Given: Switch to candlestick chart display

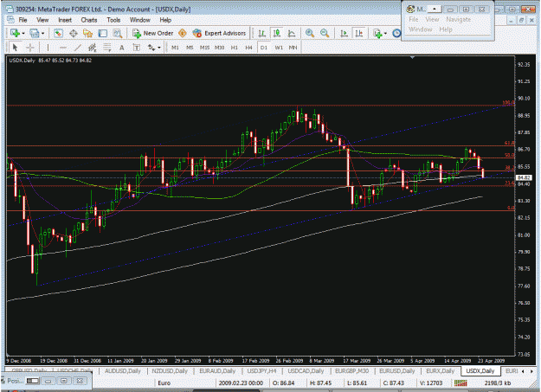Looking at the screenshot, I should 276,34.
